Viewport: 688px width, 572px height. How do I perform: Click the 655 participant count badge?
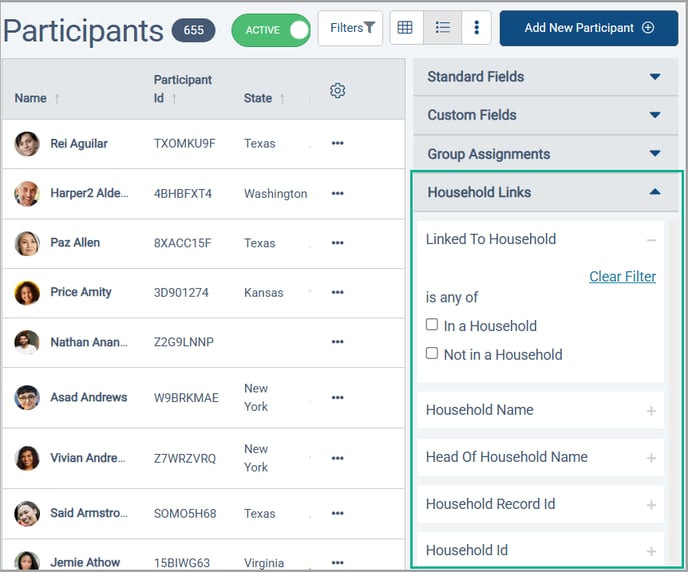pos(194,30)
